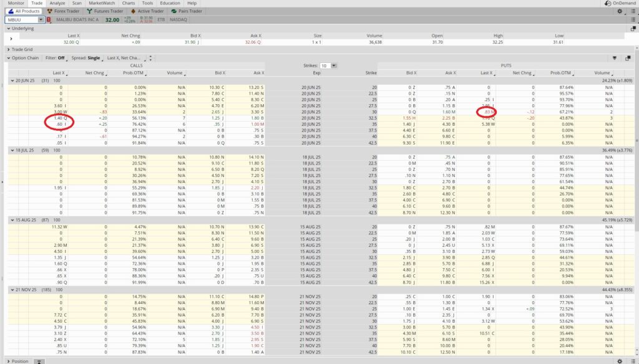Image resolution: width=639 pixels, height=364 pixels.
Task: Click the MBUU symbol input field
Action: point(22,19)
